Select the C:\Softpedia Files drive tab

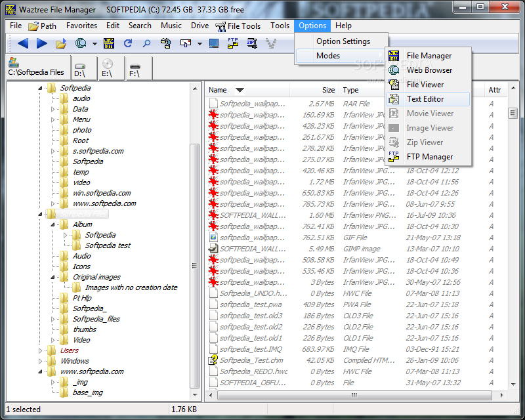(x=37, y=68)
